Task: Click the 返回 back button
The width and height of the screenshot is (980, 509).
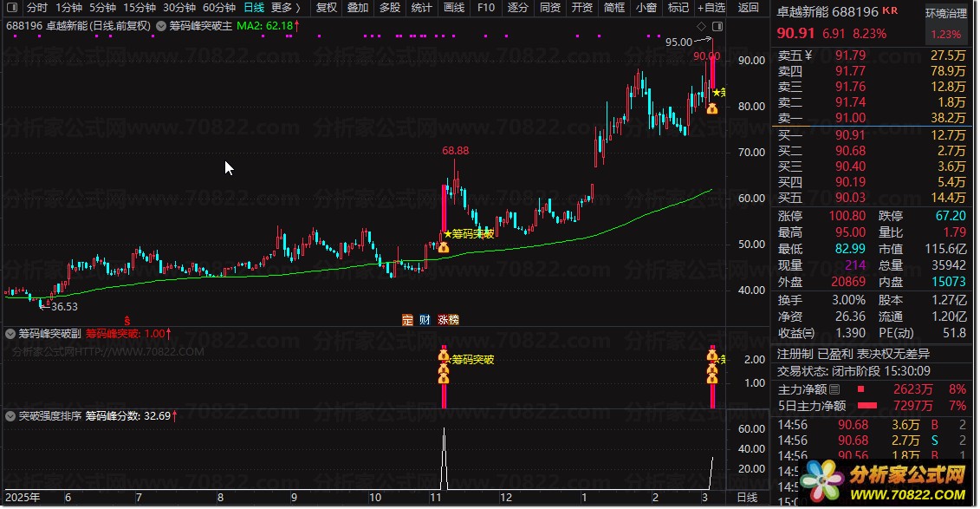Action: 748,8
